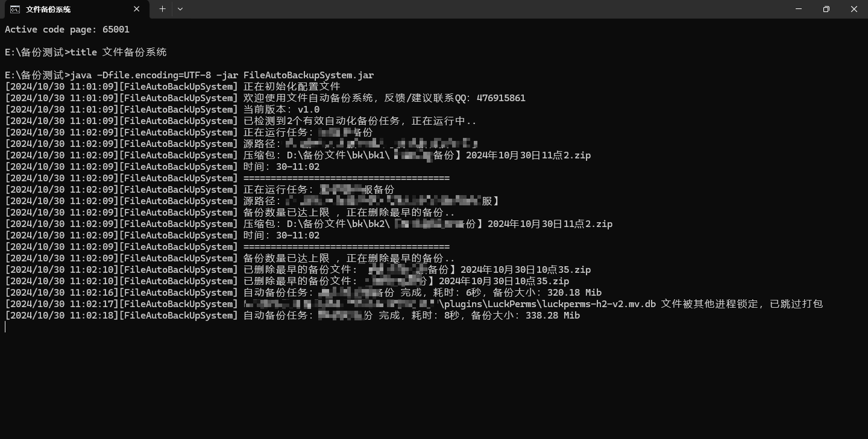Click the blinking cursor on last line

pyautogui.click(x=5, y=327)
